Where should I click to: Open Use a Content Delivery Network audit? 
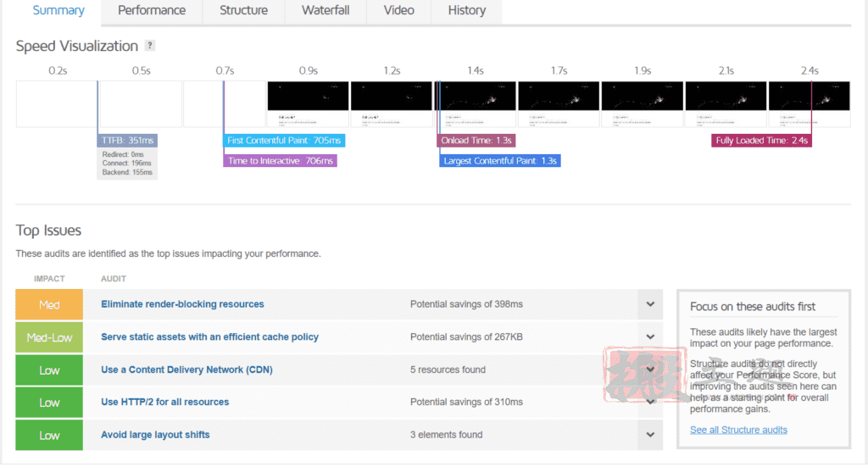186,370
